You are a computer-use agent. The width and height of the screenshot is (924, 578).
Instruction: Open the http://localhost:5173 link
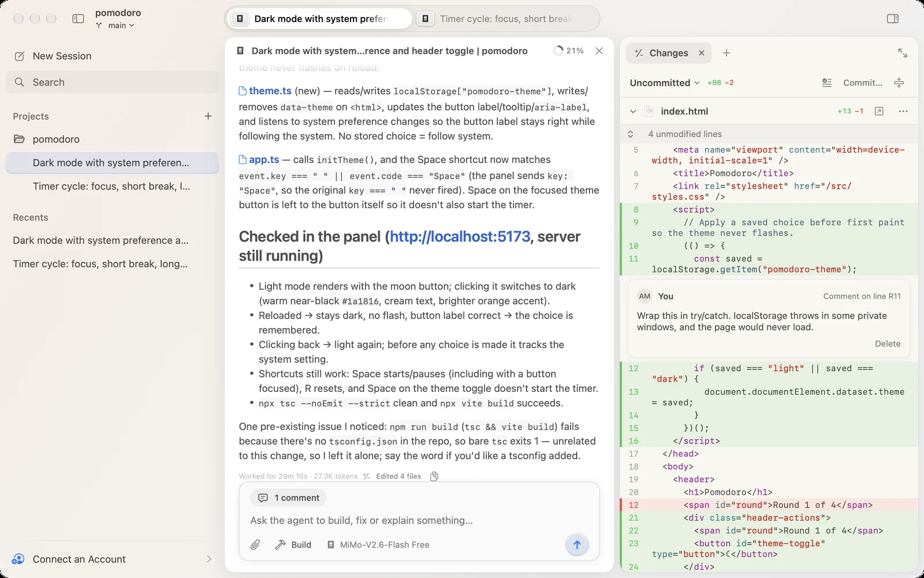click(x=460, y=236)
